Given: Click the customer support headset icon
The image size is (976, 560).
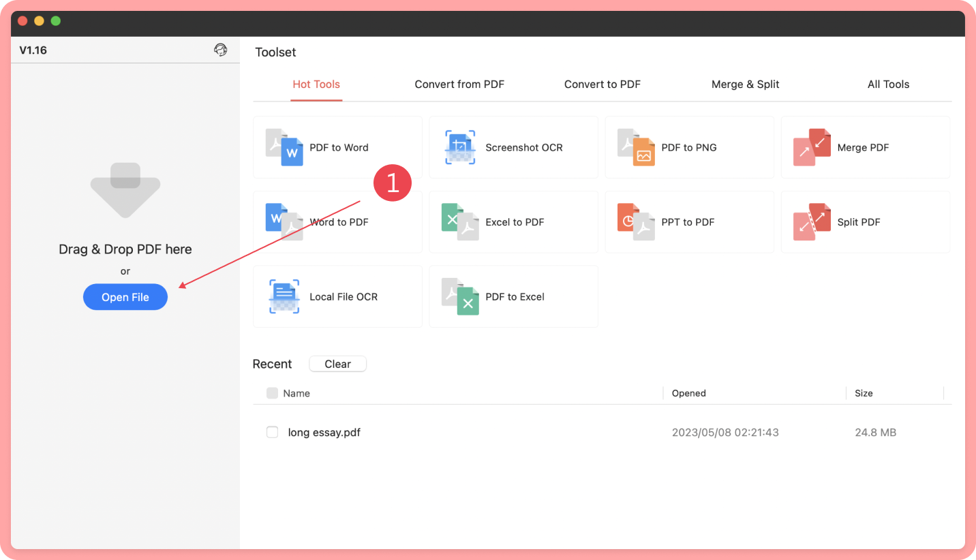Looking at the screenshot, I should [x=220, y=50].
